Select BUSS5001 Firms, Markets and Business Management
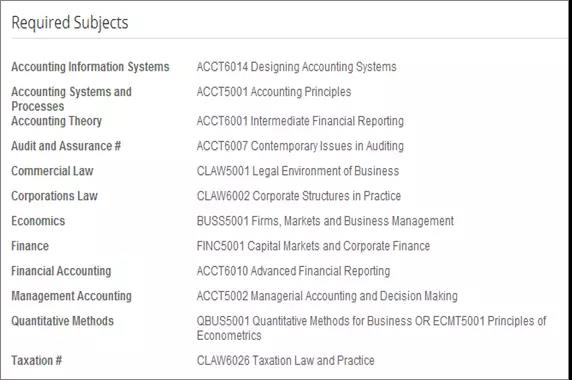 [325, 221]
